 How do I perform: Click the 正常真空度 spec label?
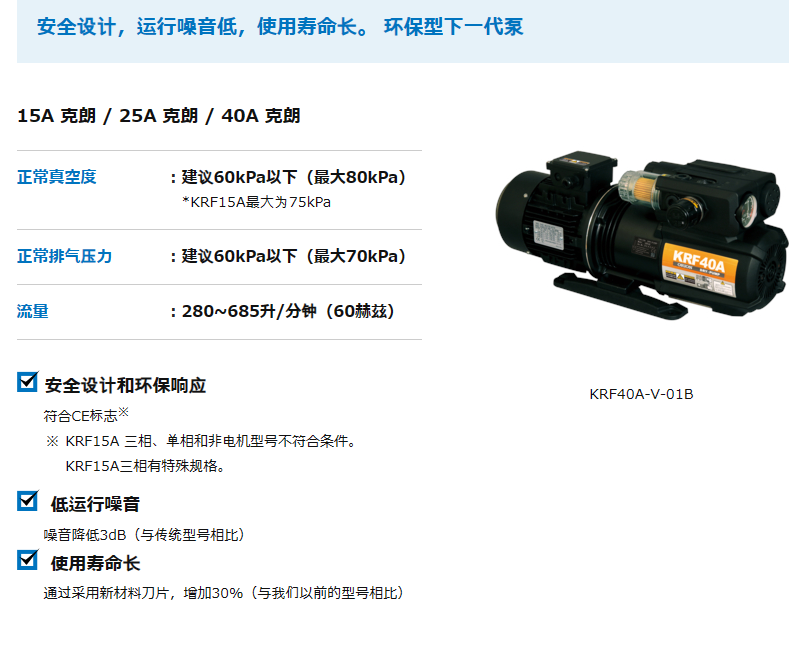click(x=56, y=177)
